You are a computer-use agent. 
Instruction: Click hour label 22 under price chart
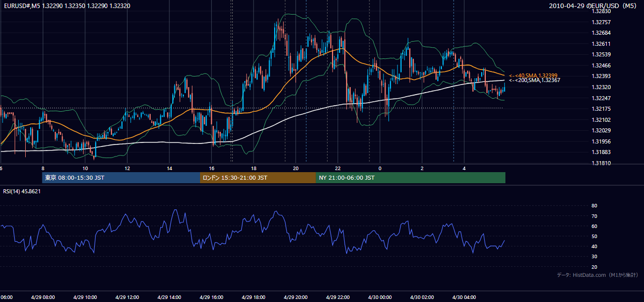pos(338,169)
